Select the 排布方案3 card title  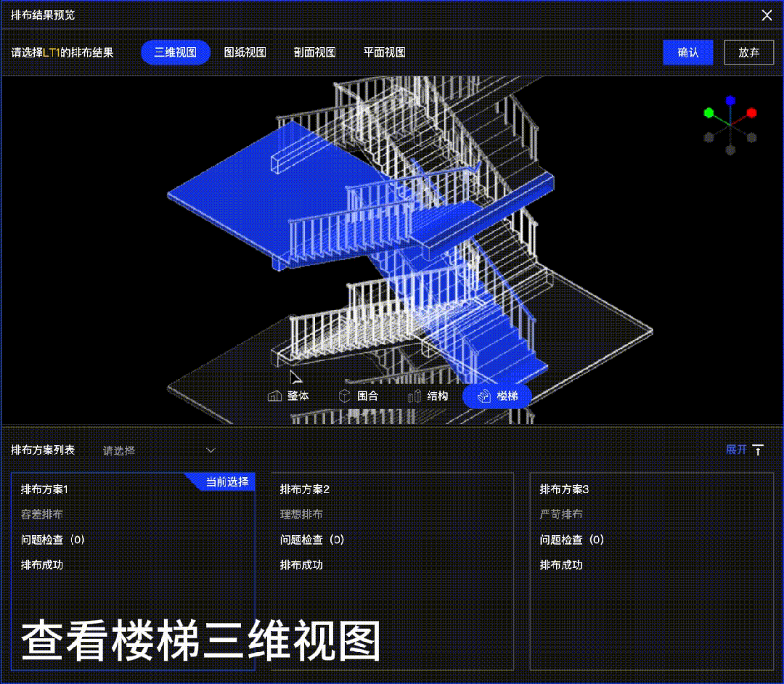click(x=564, y=489)
